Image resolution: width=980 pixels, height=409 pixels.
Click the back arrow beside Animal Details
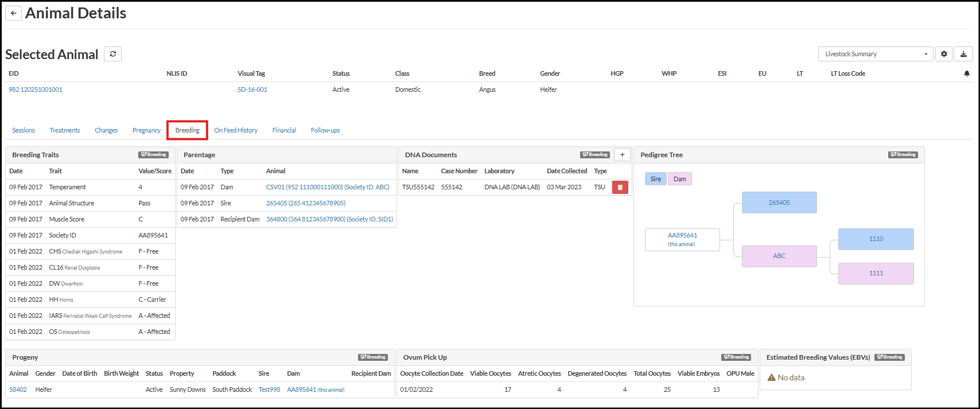click(13, 13)
